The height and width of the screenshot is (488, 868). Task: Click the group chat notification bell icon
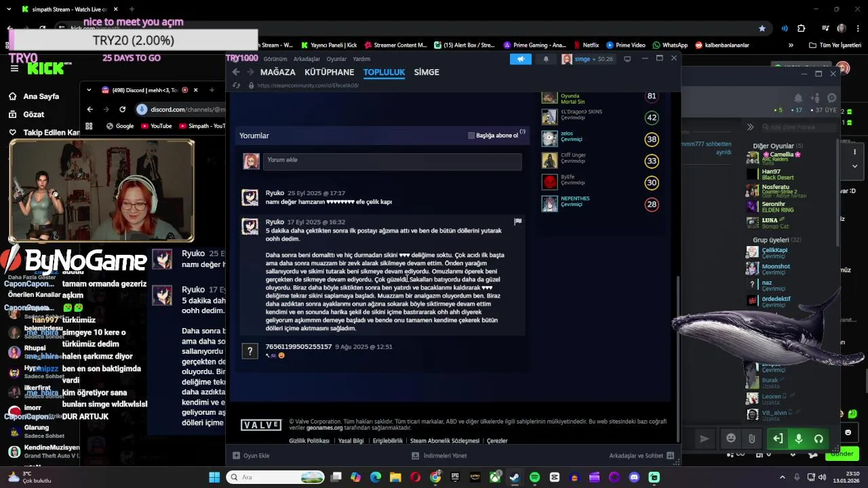(798, 98)
